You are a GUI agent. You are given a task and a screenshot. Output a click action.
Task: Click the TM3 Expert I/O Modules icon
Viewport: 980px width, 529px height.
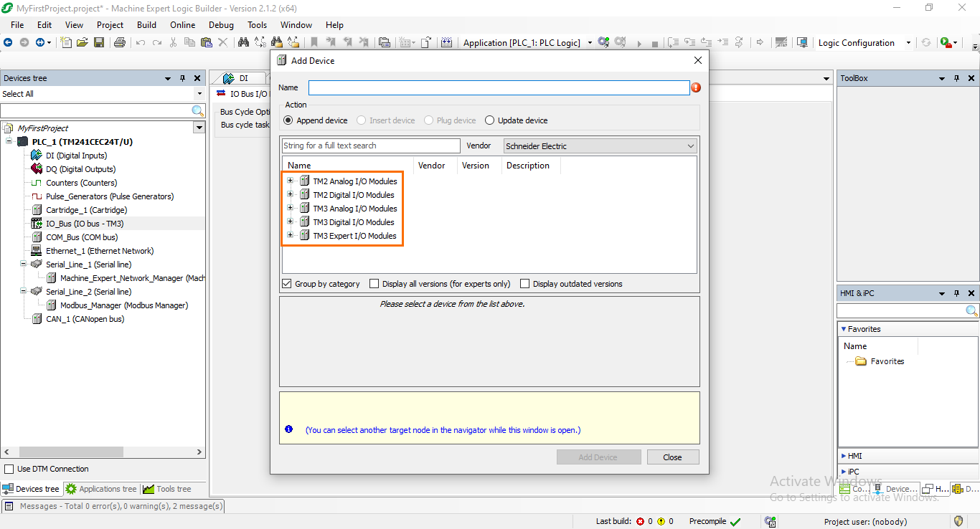click(x=305, y=236)
